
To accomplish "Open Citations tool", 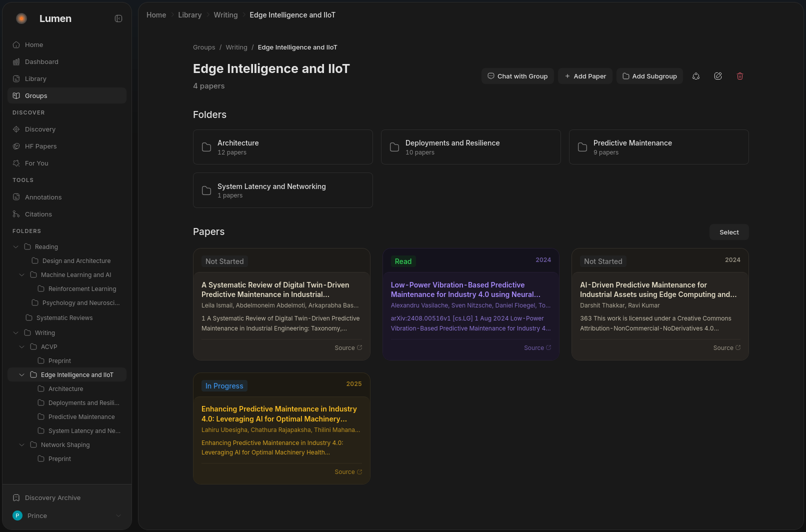I will [67, 214].
